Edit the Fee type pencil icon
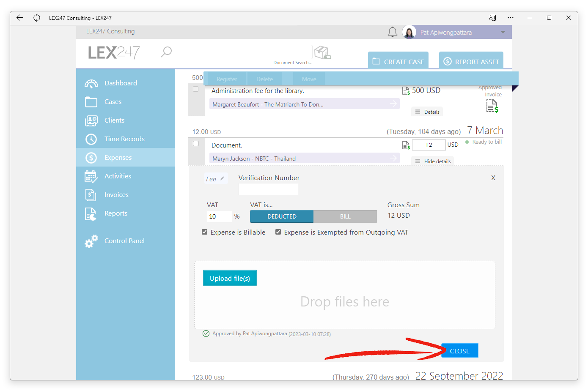Screen dimensions: 588x391 [222, 178]
